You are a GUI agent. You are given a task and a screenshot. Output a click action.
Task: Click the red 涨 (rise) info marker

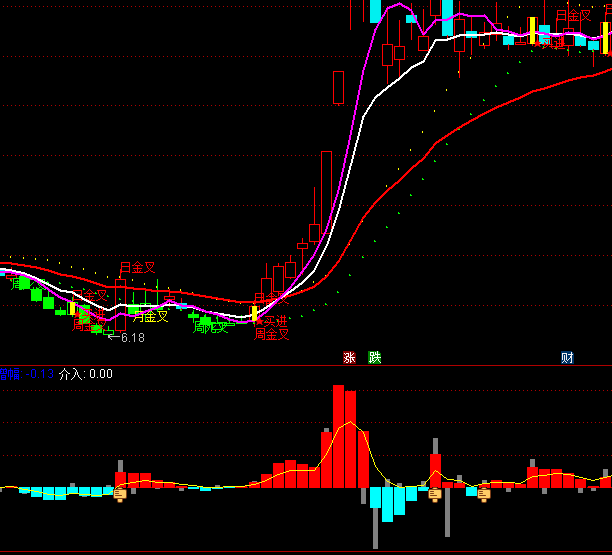click(349, 357)
